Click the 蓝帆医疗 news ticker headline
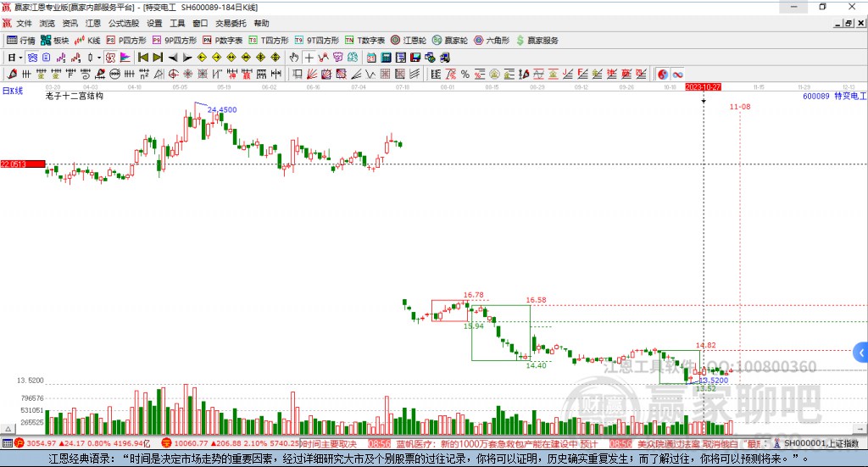Image resolution: width=868 pixels, height=467 pixels. 497,444
